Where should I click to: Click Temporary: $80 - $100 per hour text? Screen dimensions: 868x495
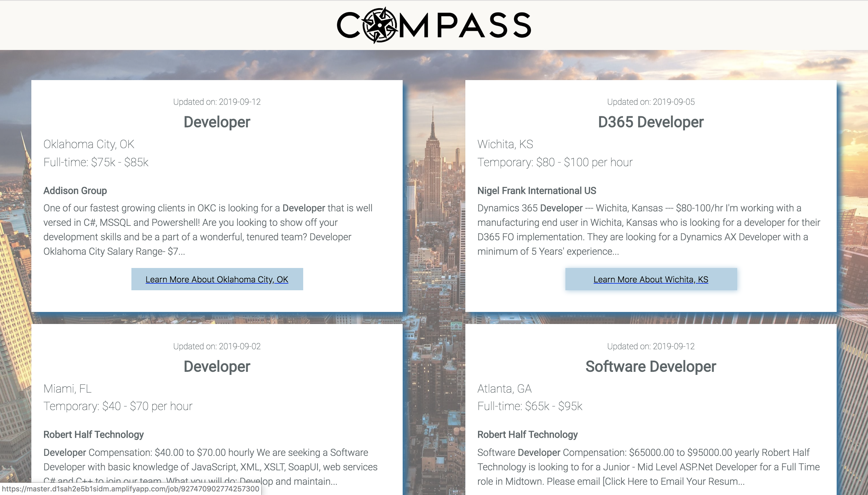pos(555,162)
